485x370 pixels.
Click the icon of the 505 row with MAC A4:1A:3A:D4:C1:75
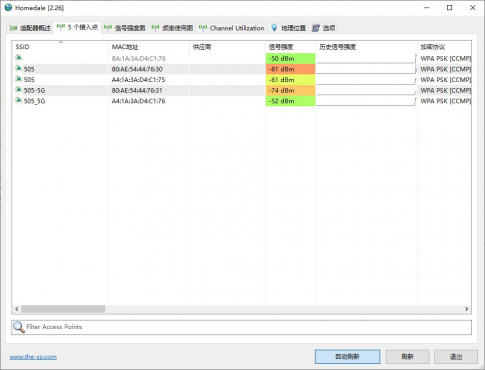[x=19, y=79]
